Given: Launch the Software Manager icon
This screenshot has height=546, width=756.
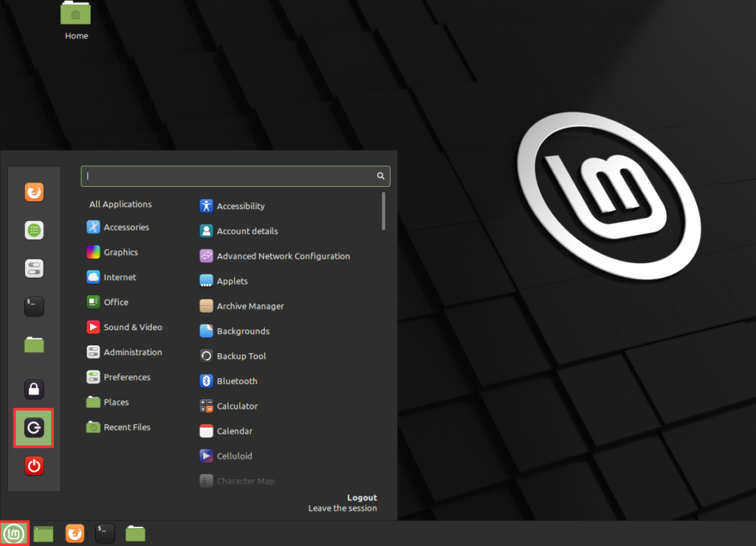Looking at the screenshot, I should [34, 230].
